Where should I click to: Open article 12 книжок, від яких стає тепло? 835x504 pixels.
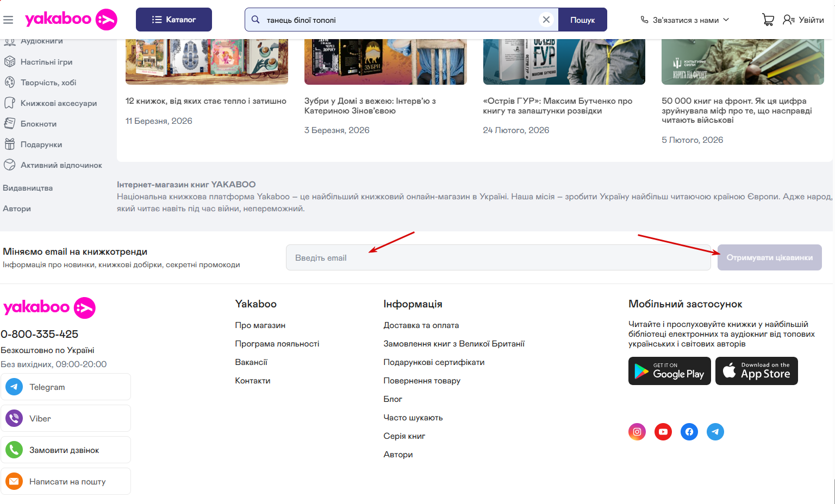coord(206,101)
